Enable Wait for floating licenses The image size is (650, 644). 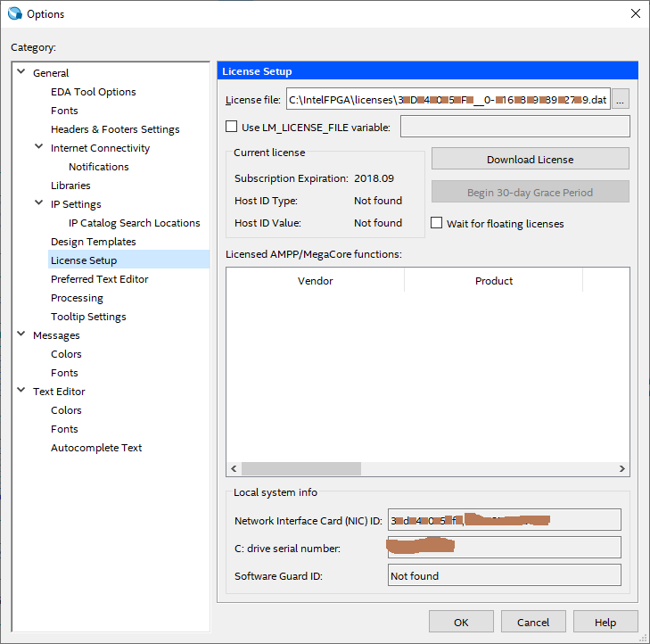437,223
